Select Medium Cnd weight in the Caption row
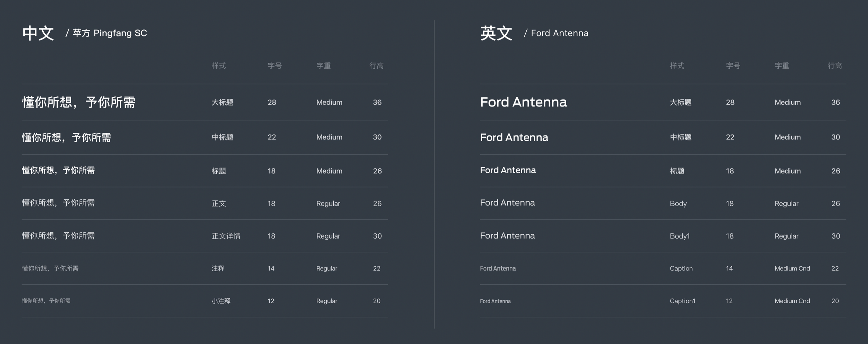This screenshot has width=868, height=344. (792, 268)
